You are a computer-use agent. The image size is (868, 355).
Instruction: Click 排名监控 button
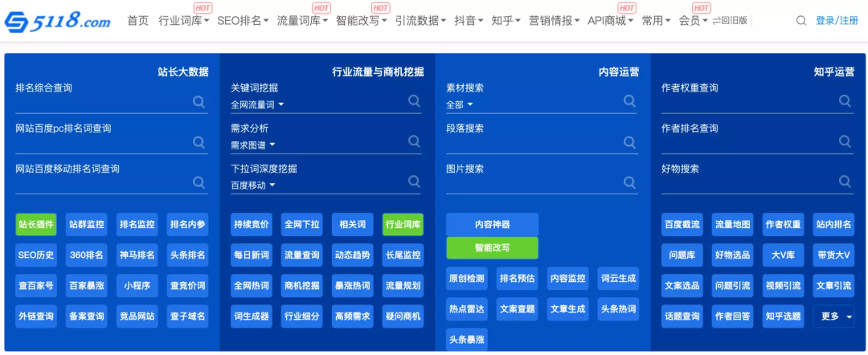[x=137, y=225]
